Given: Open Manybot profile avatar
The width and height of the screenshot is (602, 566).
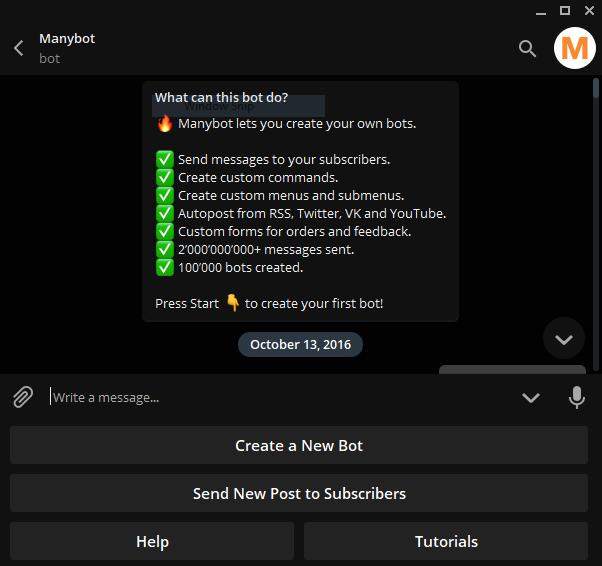Looking at the screenshot, I should 574,48.
